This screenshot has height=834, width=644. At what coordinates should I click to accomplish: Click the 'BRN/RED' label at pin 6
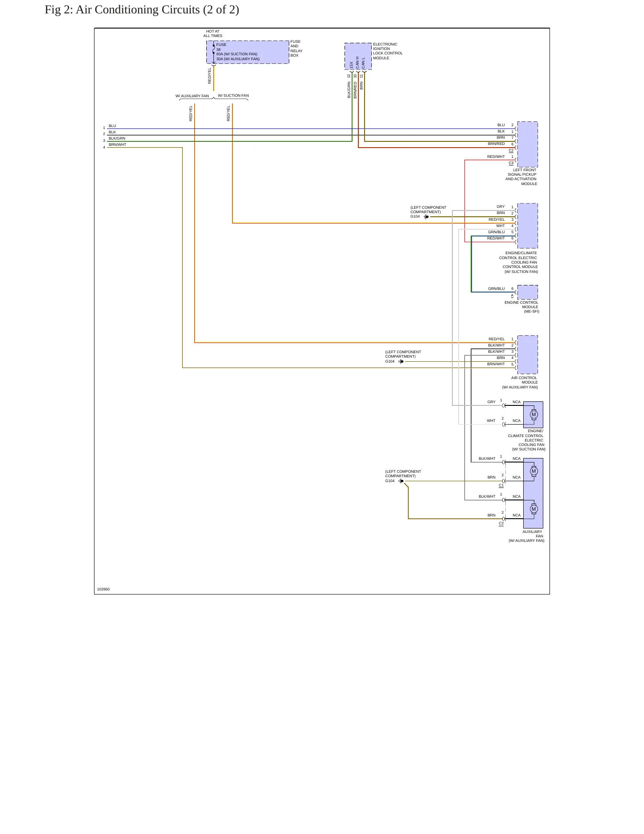pos(496,144)
